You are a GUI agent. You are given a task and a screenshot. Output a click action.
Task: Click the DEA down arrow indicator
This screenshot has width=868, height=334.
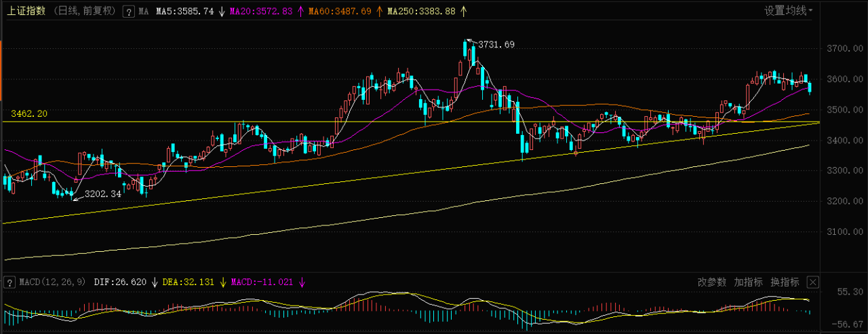point(222,282)
